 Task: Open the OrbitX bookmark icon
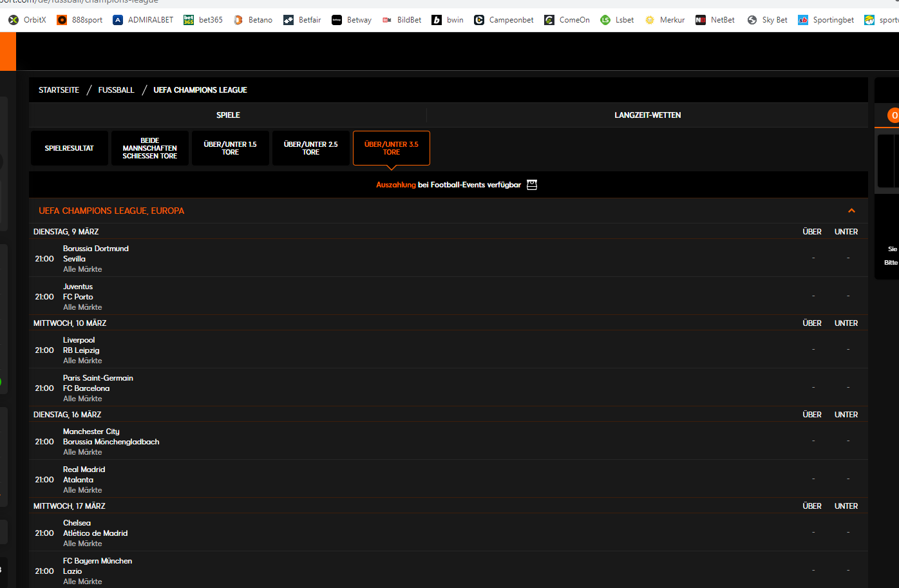[x=14, y=20]
